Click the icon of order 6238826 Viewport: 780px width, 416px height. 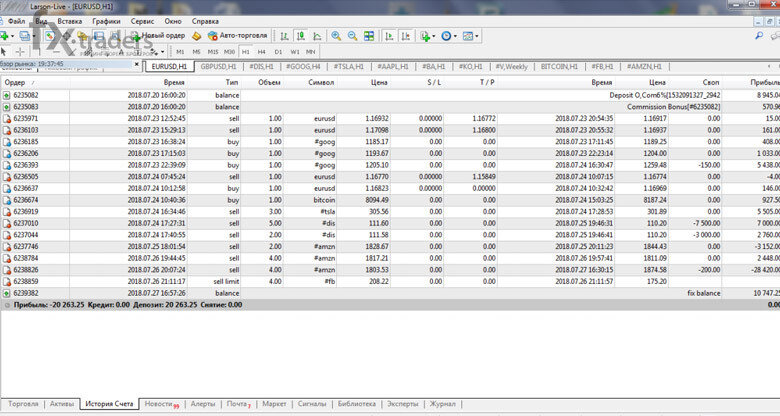pos(6,270)
